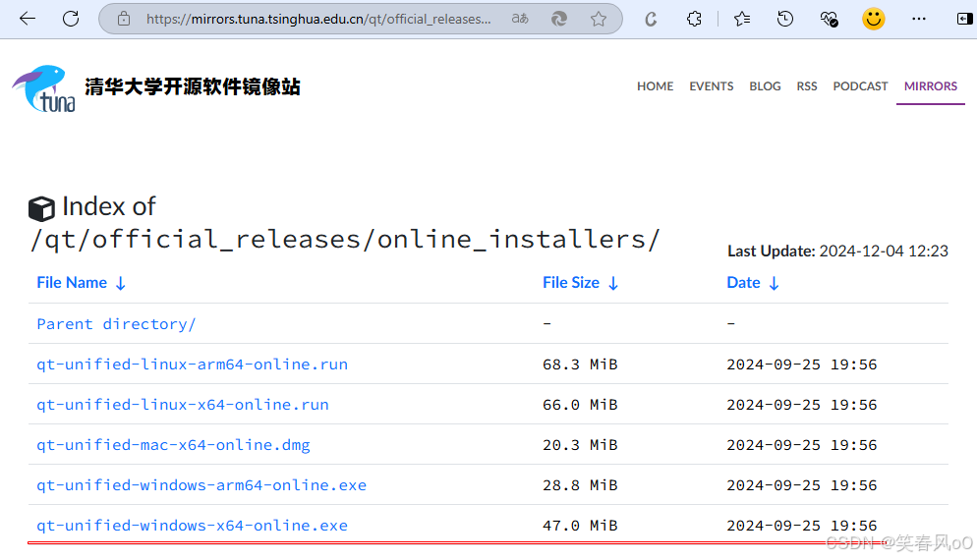The width and height of the screenshot is (977, 560).
Task: Open the translate page icon in address bar
Action: click(x=520, y=19)
